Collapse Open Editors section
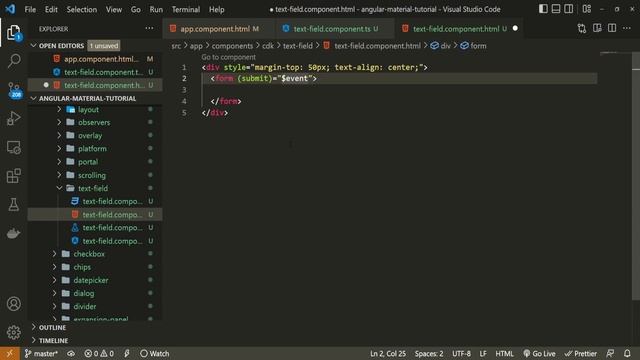This screenshot has width=640, height=360. [33, 46]
